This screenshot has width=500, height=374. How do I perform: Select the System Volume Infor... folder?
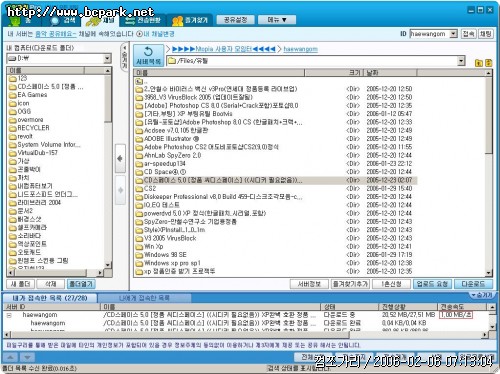tap(45, 145)
